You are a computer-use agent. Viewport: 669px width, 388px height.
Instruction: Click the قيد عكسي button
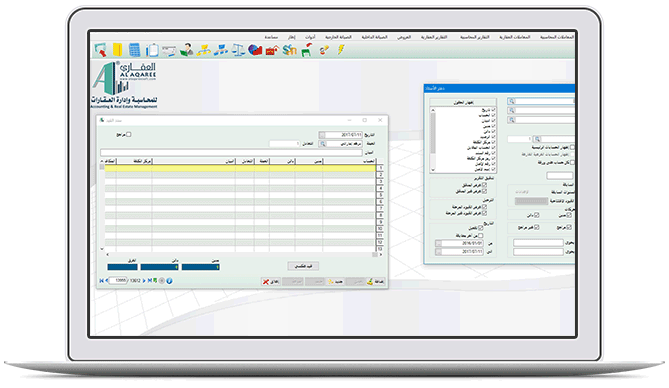(303, 266)
